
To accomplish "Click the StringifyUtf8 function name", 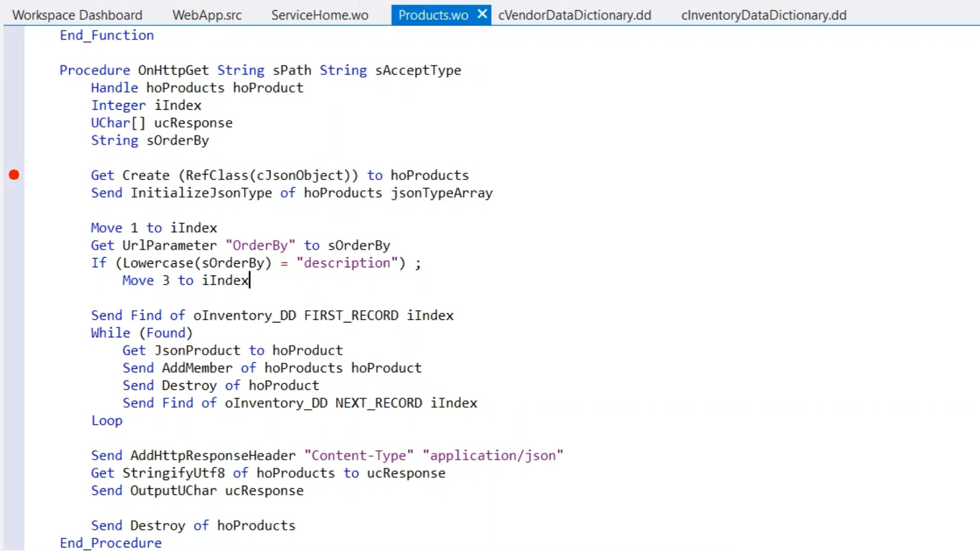I will tap(173, 473).
